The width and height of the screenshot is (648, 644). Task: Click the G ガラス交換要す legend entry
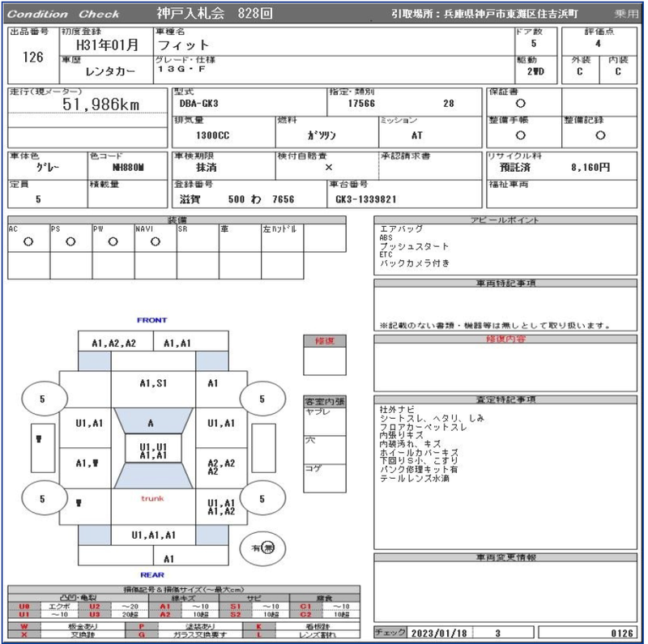184,634
